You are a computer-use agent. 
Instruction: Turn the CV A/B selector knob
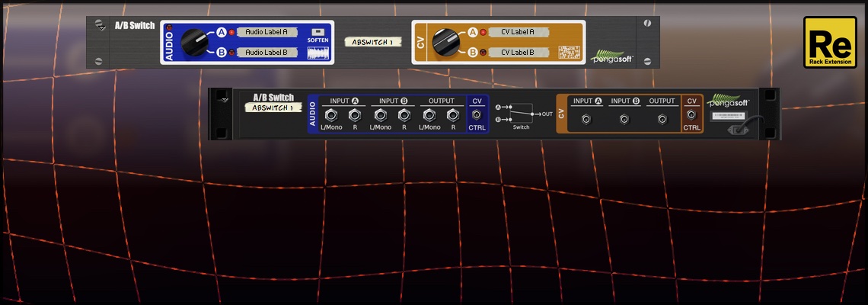[x=445, y=43]
